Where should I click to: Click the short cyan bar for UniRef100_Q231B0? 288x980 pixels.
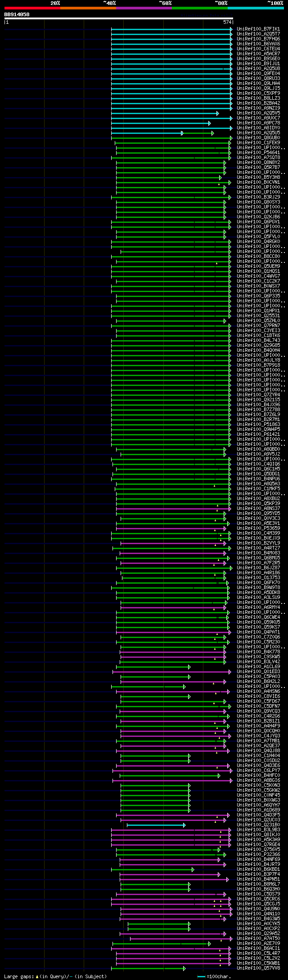point(156,825)
